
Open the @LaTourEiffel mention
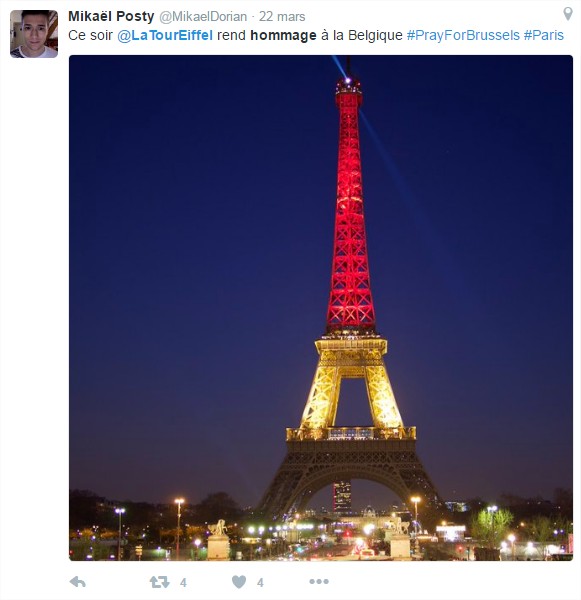(x=165, y=35)
